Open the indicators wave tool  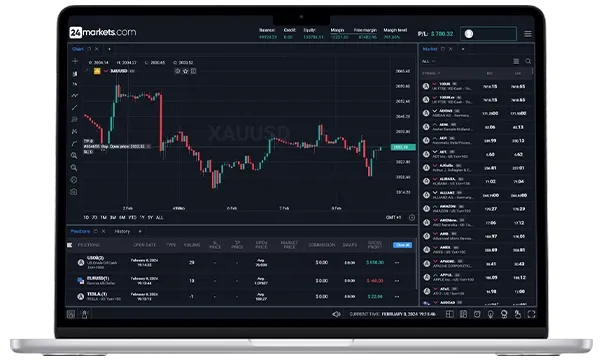[74, 95]
